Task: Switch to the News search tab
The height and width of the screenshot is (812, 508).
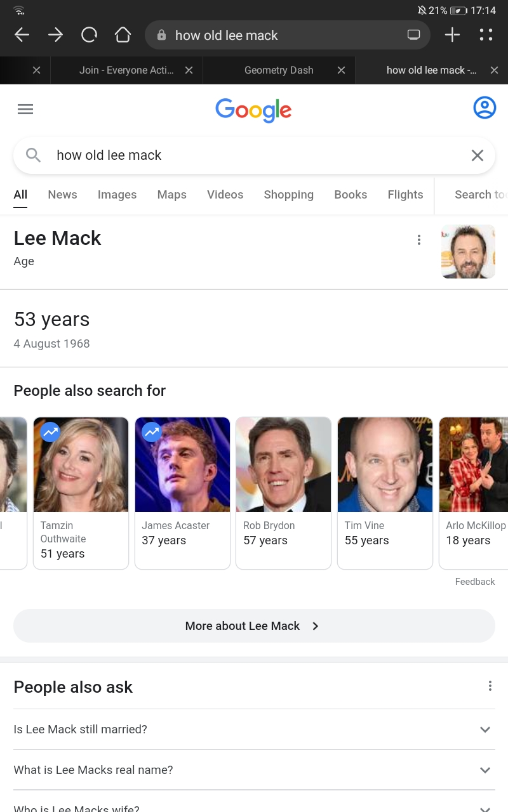Action: click(x=62, y=195)
